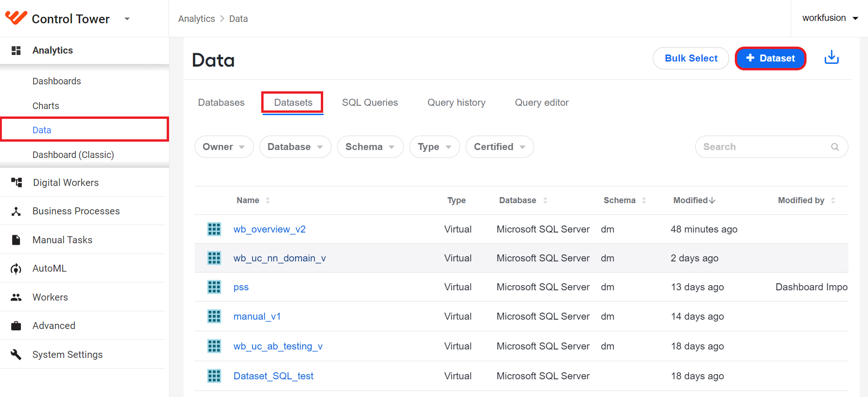Open the pss dataset link

pos(241,287)
